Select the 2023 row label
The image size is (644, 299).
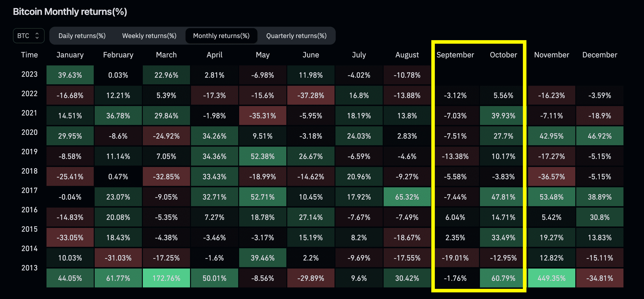(x=30, y=74)
